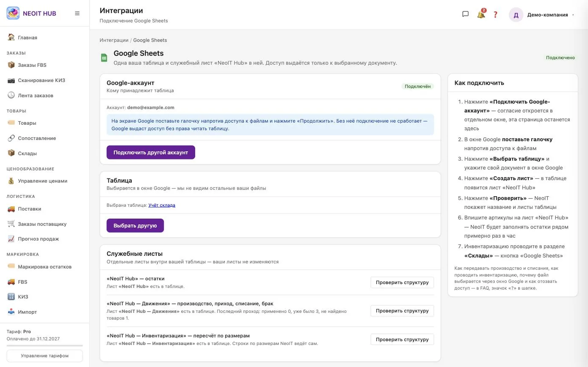This screenshot has width=588, height=367.
Task: Open the chat messages icon in header
Action: pos(465,14)
